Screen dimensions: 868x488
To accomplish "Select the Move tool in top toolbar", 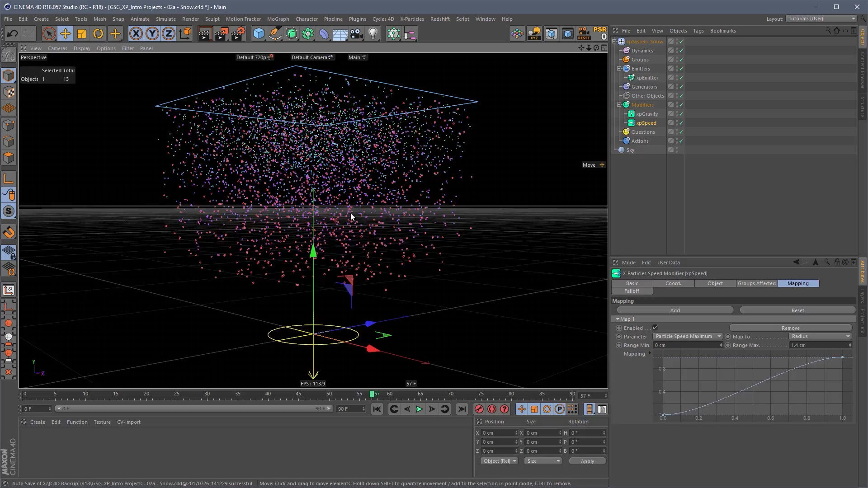I will pyautogui.click(x=65, y=34).
